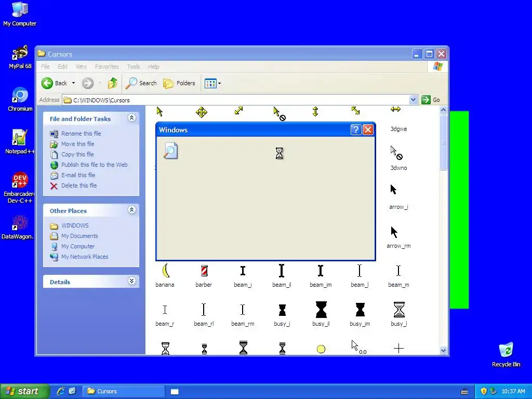The width and height of the screenshot is (532, 399).
Task: Open the File menu
Action: click(46, 66)
